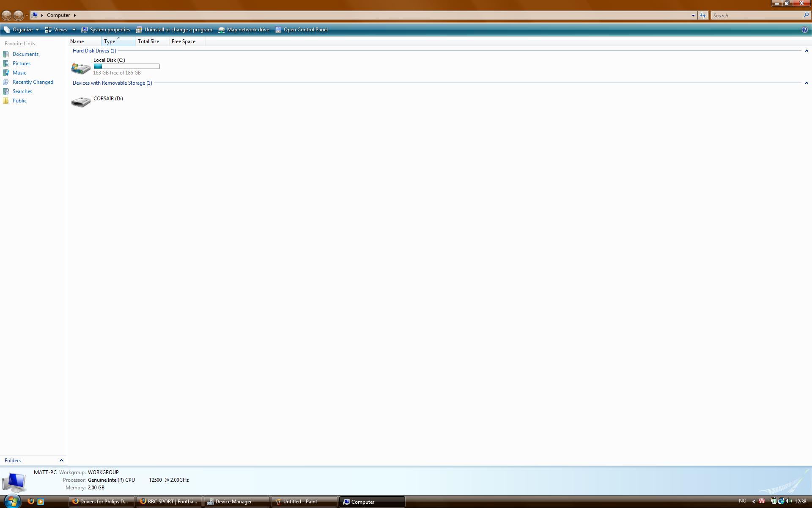Click the Help question mark icon
Screen dimensions: 812x508
click(x=804, y=30)
